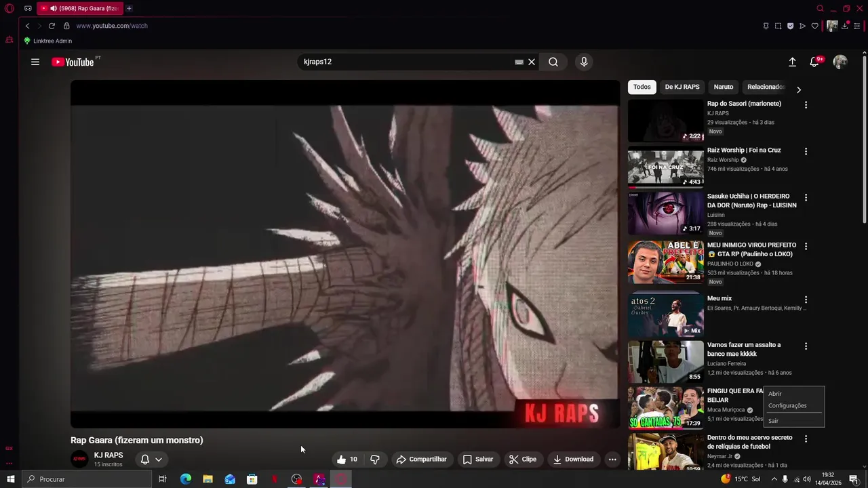Open Sasuke Uchiha rap thumbnail
The width and height of the screenshot is (868, 488).
click(665, 213)
